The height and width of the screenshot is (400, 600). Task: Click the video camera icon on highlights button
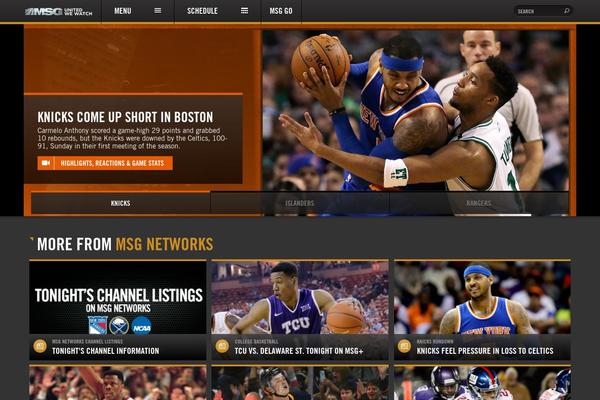point(46,163)
